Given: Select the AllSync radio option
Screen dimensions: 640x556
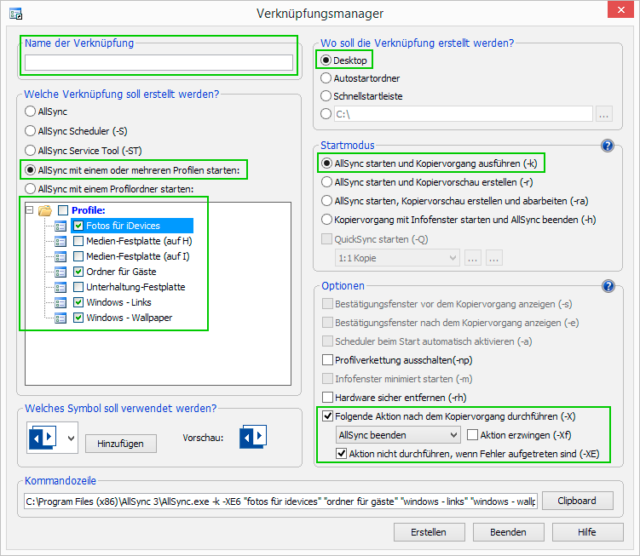Looking at the screenshot, I should 30,111.
